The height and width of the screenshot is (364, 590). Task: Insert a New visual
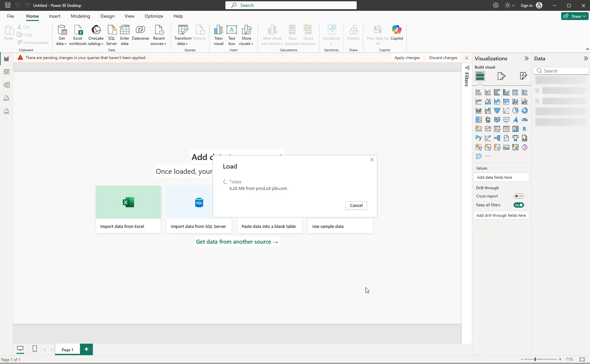pos(219,35)
